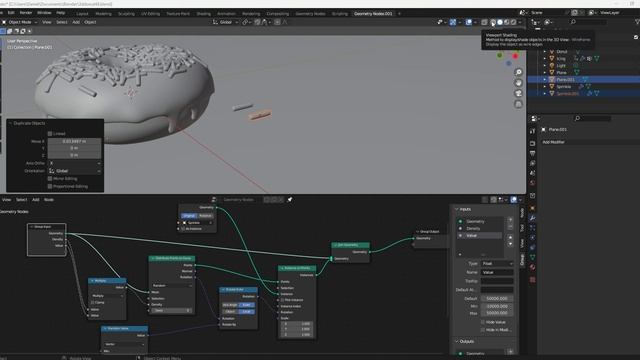This screenshot has width=640, height=360.
Task: Toggle viewport overlays button
Action: click(469, 22)
